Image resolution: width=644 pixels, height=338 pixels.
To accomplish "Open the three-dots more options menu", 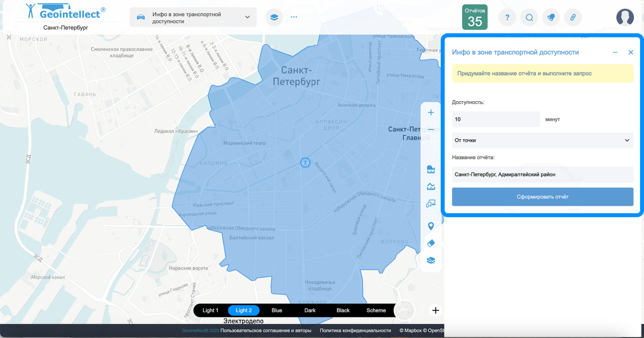I will (294, 17).
